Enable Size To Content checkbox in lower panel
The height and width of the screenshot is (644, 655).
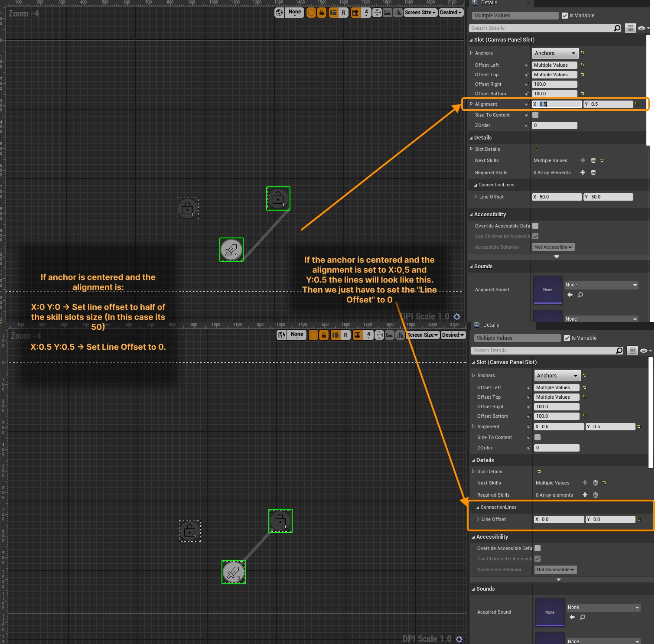click(538, 437)
